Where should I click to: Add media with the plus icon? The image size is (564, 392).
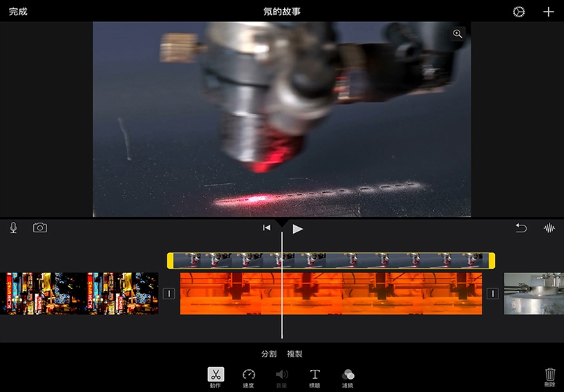[548, 12]
